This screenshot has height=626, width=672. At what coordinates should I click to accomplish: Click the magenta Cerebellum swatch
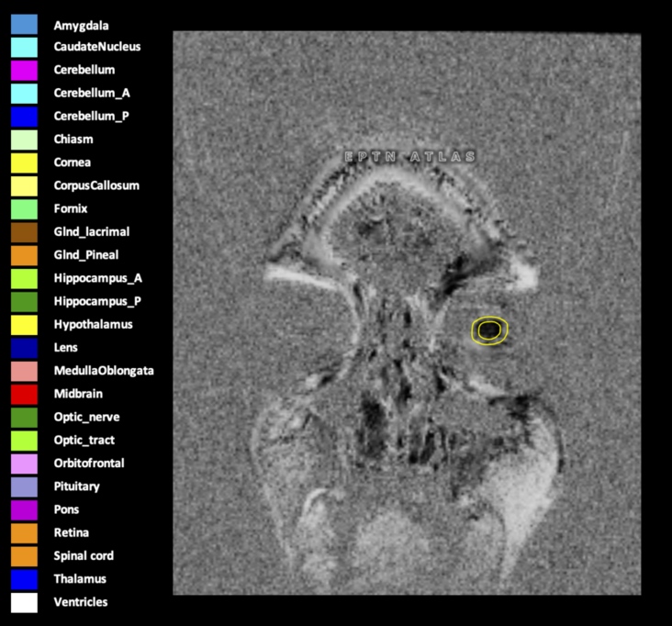[24, 71]
